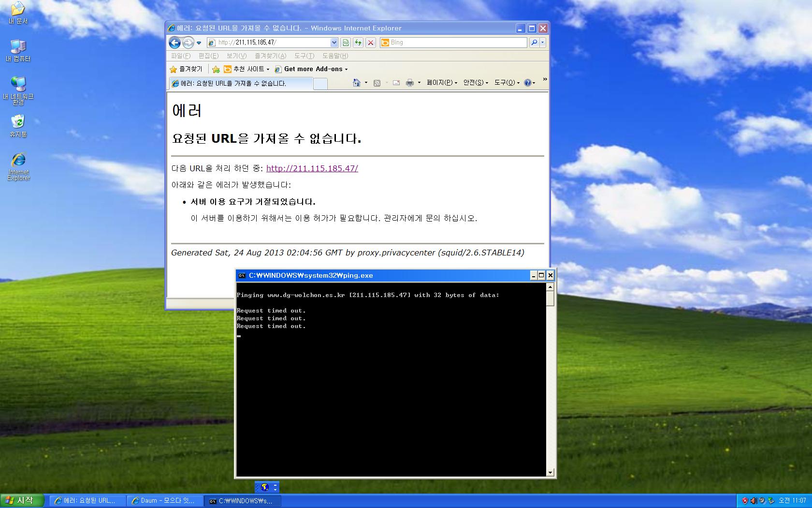Click the volume speaker tray icon
The image size is (812, 508).
tap(754, 501)
